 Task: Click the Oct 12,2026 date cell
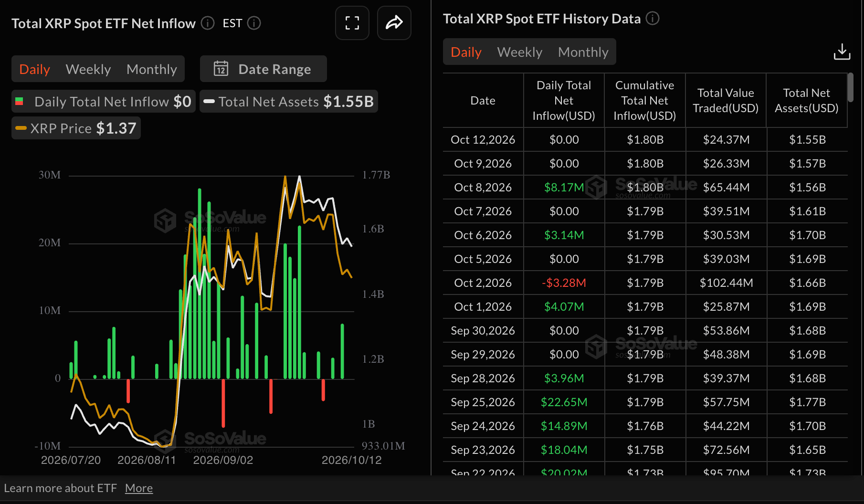[x=483, y=139]
